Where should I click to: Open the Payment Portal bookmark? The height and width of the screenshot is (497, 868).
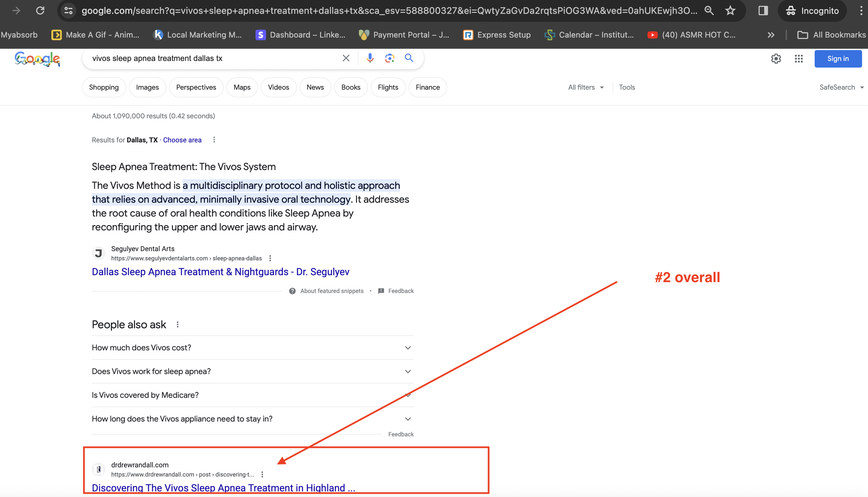pyautogui.click(x=404, y=35)
